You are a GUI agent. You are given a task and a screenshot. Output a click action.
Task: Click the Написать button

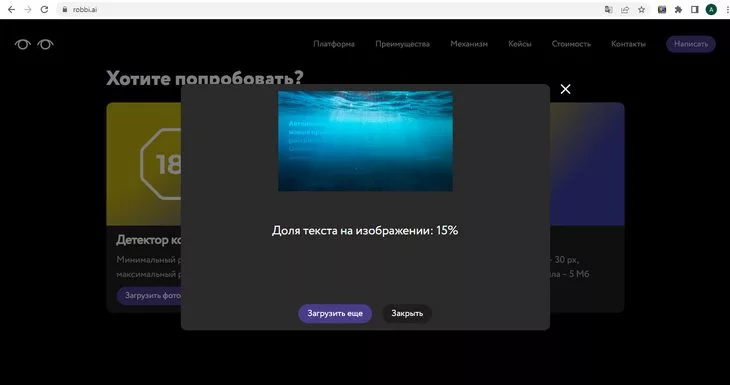point(691,44)
